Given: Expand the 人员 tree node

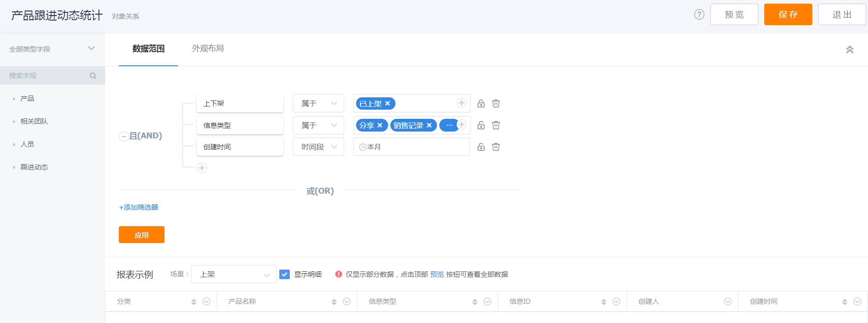Looking at the screenshot, I should (x=14, y=144).
